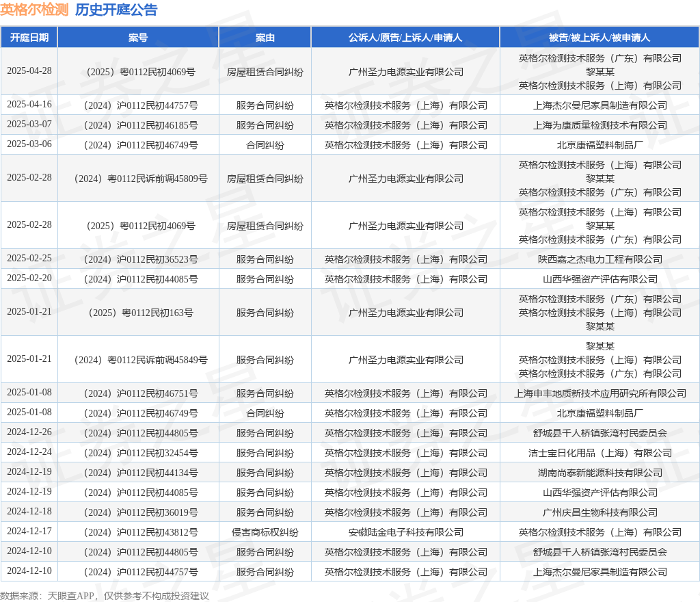
Task: Click case number (2024)粤0112民诉前调45809号
Action: point(141,179)
